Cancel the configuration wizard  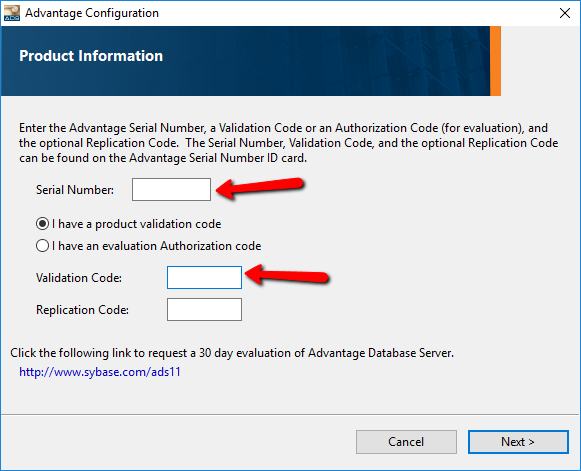[x=406, y=442]
